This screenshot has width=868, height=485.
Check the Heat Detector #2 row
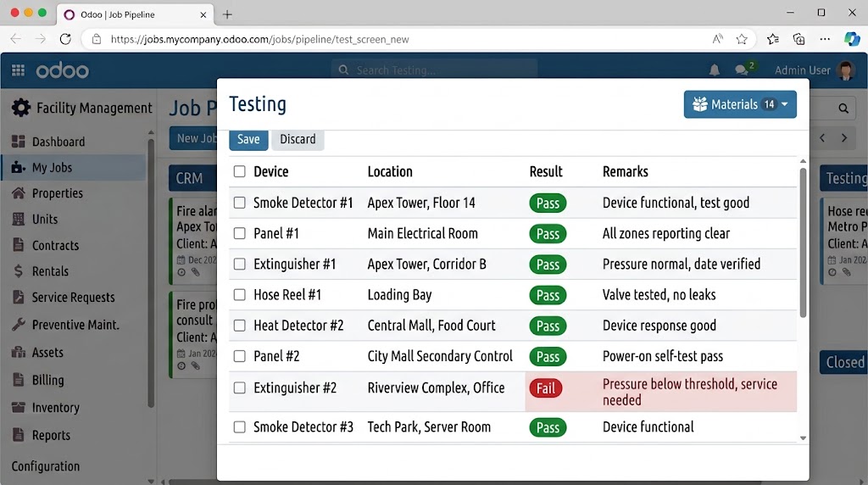239,326
